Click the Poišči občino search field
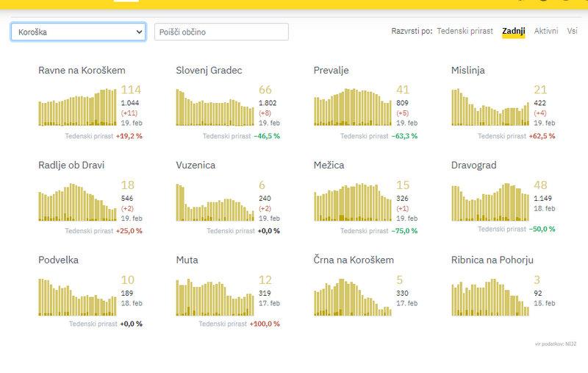 (221, 32)
